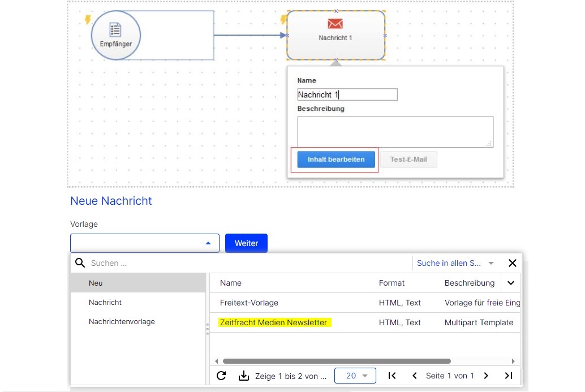585x392 pixels.
Task: Click the Zeige 1 bis 2 von text
Action: coord(291,376)
